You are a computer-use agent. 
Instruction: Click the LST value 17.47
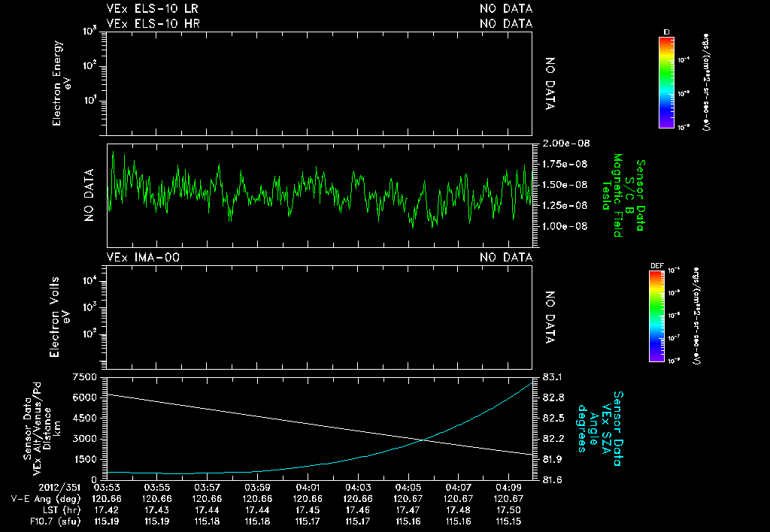(408, 510)
